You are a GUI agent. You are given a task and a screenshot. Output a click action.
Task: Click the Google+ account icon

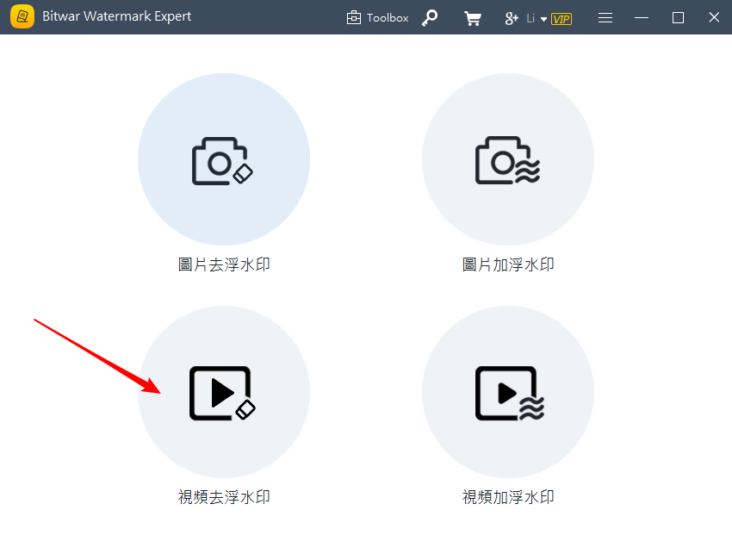coord(512,18)
